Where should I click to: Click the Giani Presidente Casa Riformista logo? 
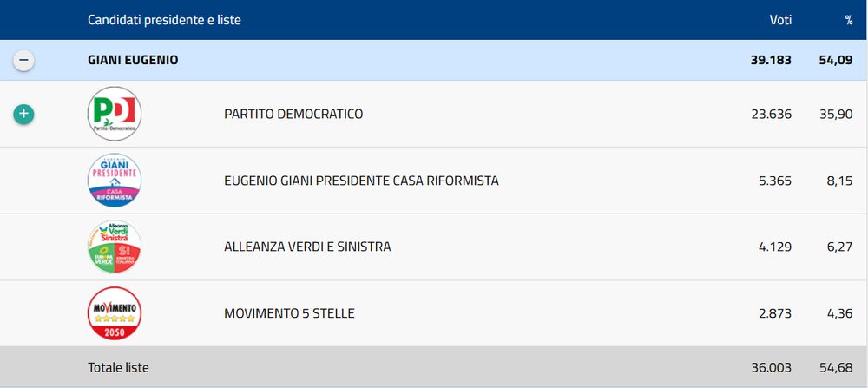click(x=115, y=181)
